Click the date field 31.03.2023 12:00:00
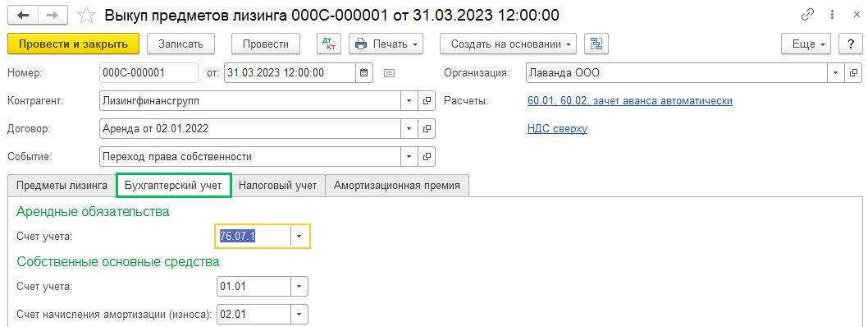 (290, 72)
